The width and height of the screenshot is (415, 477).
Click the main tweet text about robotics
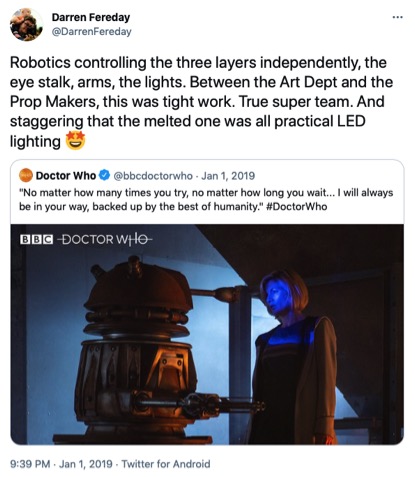coord(201,102)
